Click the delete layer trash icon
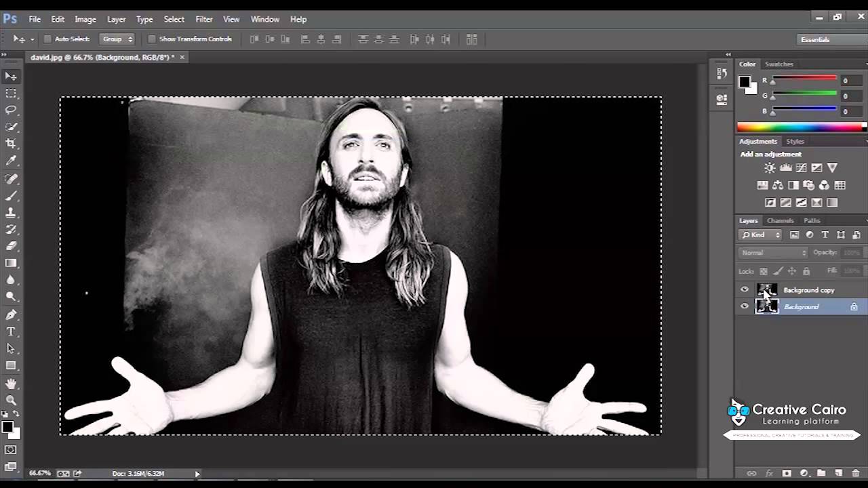The image size is (868, 488). tap(856, 473)
